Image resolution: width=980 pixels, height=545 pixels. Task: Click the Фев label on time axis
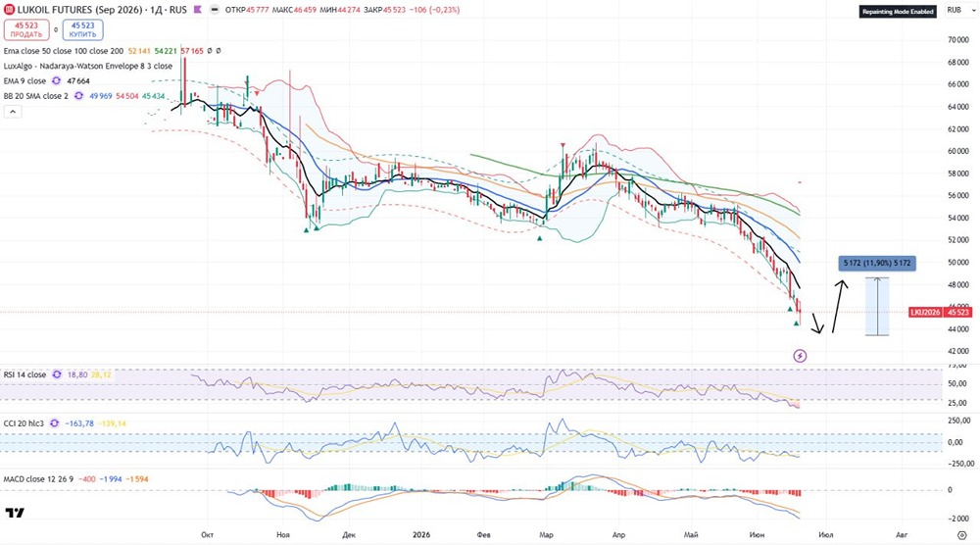(484, 535)
